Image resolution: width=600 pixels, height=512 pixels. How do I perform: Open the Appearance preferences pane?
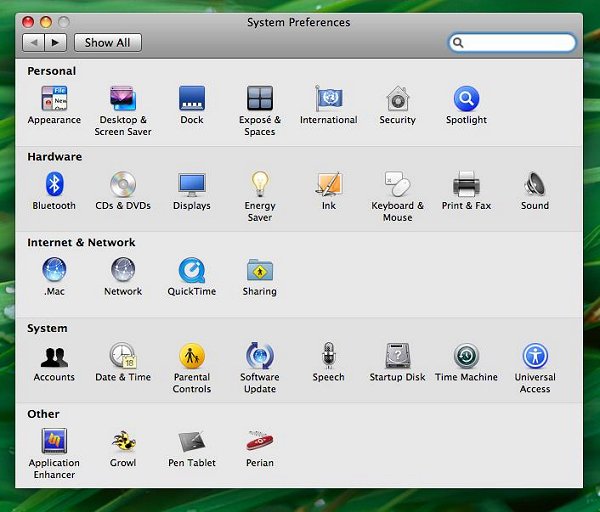tap(54, 99)
